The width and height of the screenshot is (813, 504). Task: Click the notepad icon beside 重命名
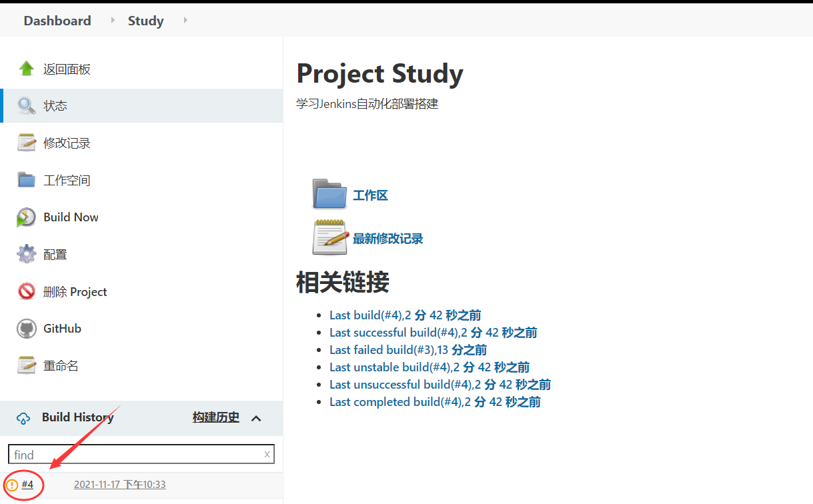pyautogui.click(x=26, y=365)
